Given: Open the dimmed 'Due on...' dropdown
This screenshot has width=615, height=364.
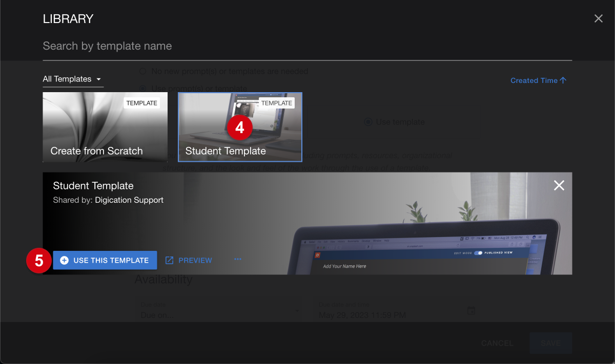Looking at the screenshot, I should point(219,310).
